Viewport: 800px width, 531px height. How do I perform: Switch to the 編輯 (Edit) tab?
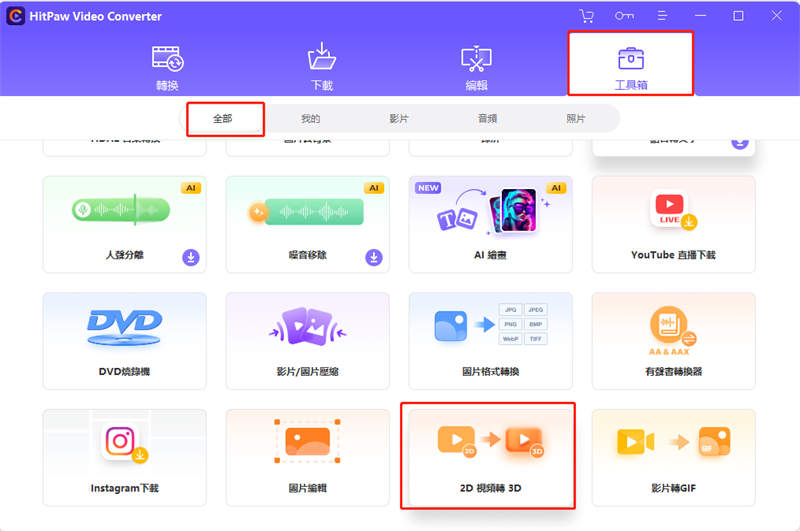point(477,68)
